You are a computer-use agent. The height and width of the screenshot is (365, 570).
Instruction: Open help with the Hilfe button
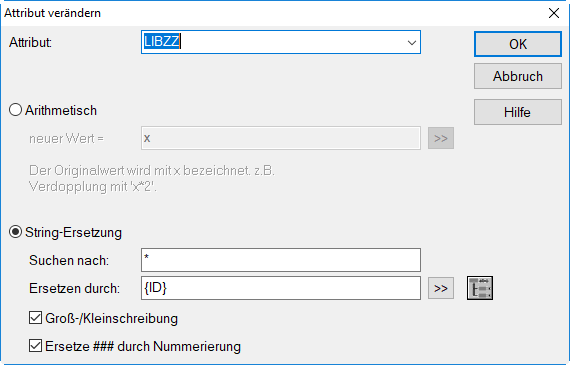[518, 112]
